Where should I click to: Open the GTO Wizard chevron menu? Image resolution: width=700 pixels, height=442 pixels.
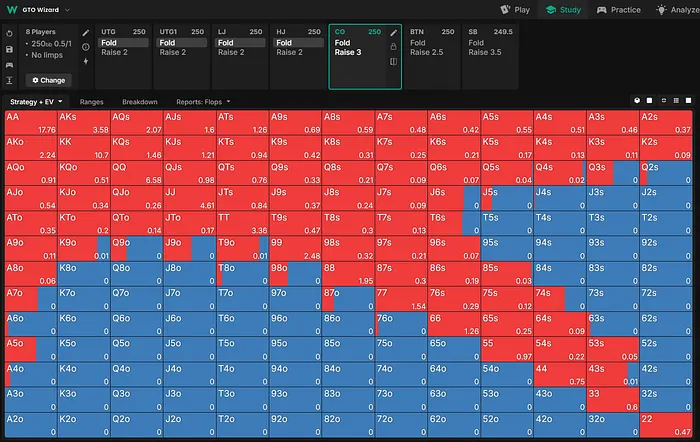coord(67,9)
